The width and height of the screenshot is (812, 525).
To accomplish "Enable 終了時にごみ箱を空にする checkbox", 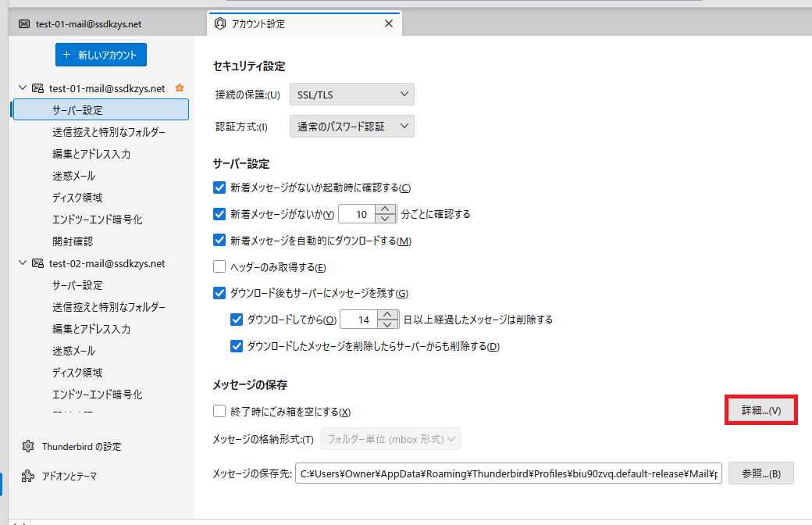I will [219, 412].
